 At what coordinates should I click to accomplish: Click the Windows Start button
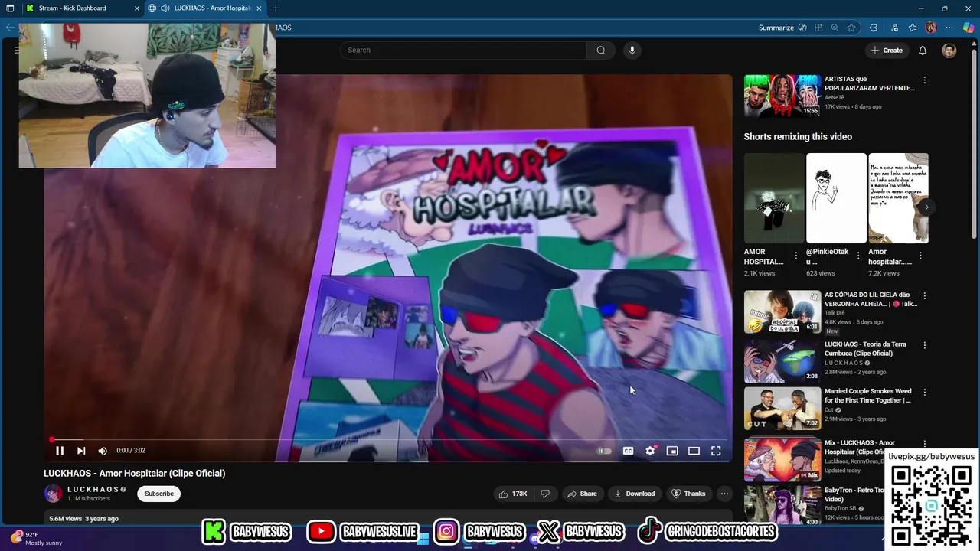[423, 539]
